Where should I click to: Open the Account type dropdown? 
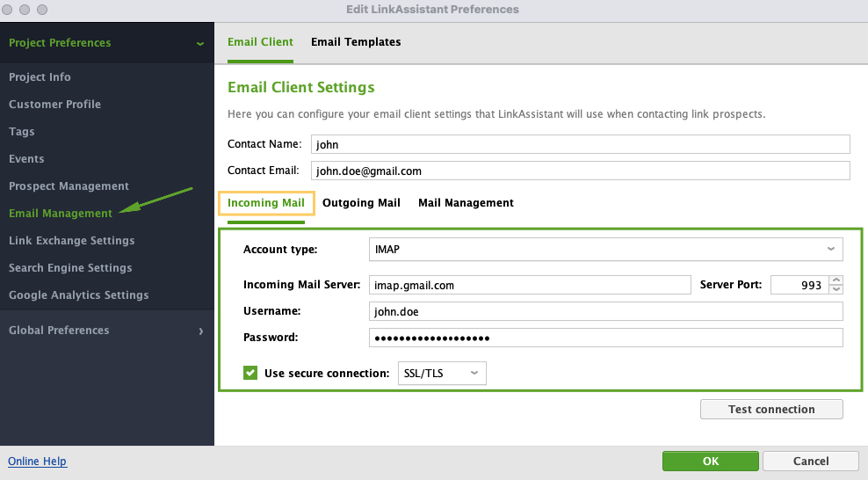tap(605, 250)
